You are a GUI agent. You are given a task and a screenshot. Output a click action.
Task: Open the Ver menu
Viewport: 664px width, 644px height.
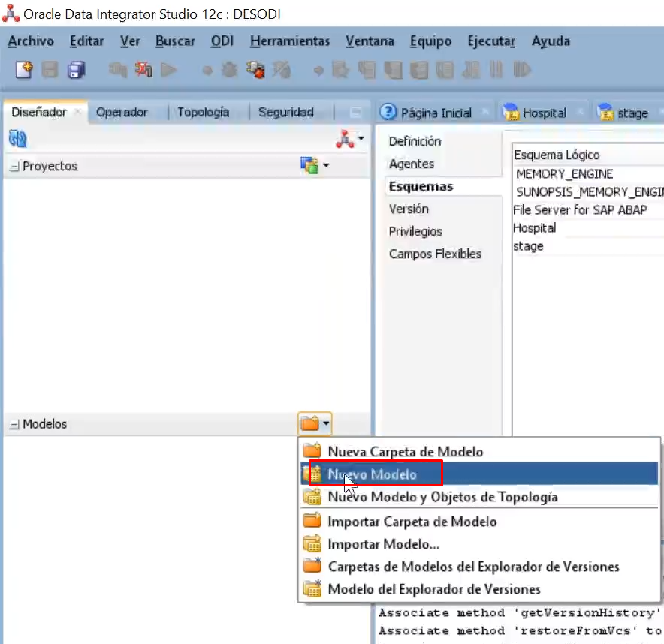point(130,41)
